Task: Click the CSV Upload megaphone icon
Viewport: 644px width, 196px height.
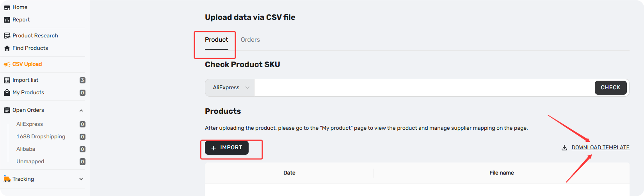Action: [x=7, y=64]
